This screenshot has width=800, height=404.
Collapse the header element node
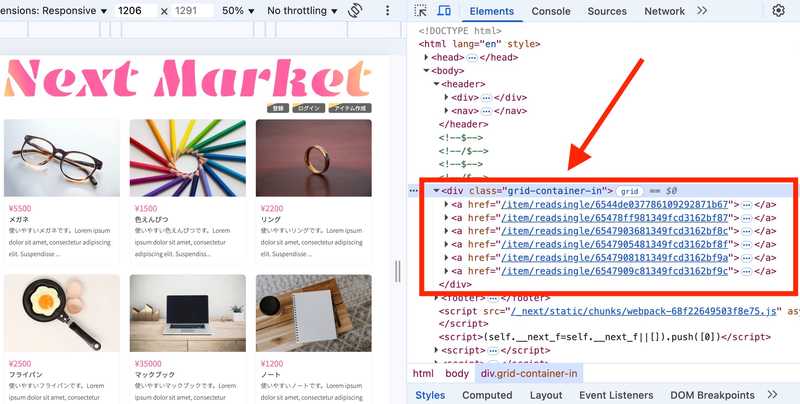(x=436, y=84)
